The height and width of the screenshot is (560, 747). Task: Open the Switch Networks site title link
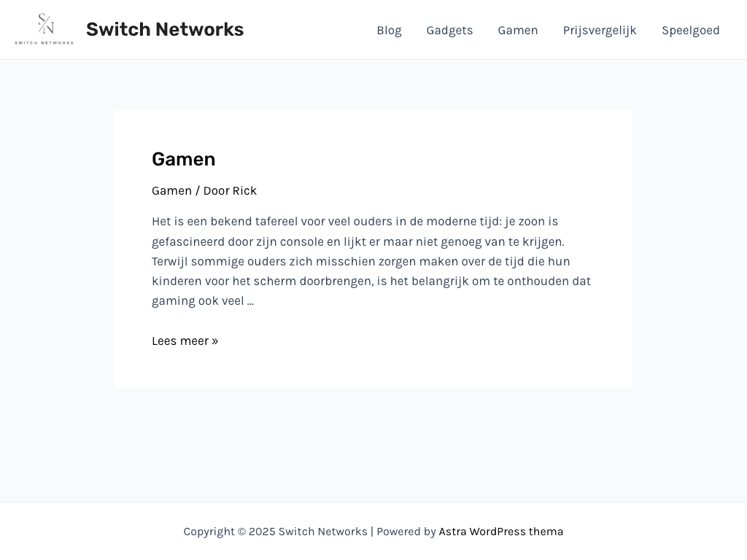[x=165, y=30]
